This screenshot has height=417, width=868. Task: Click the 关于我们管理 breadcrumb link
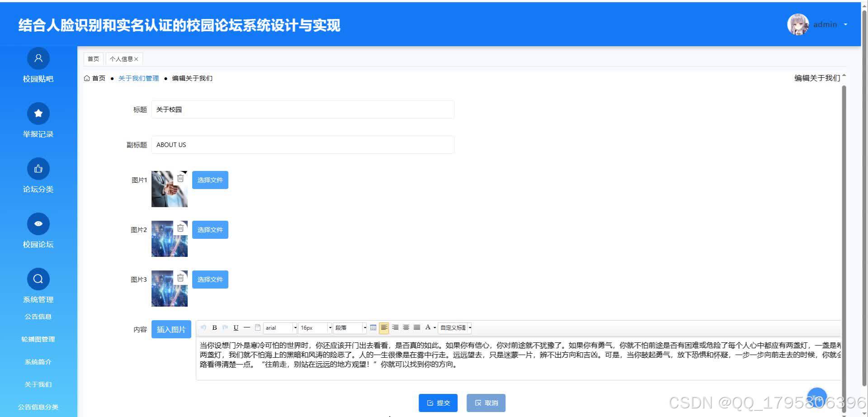pos(138,78)
